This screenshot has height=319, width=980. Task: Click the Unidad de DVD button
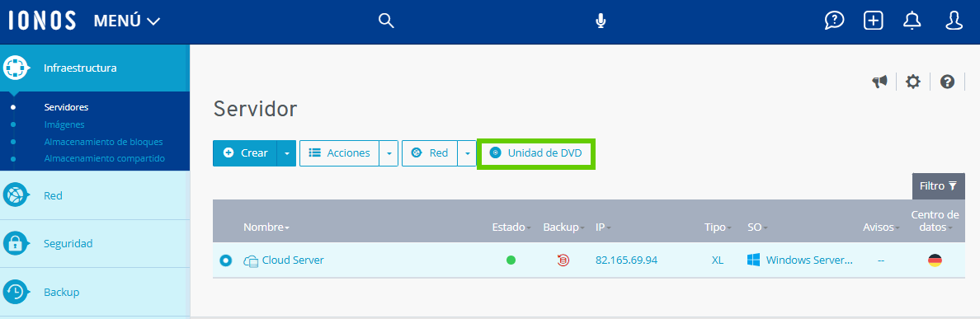click(536, 153)
